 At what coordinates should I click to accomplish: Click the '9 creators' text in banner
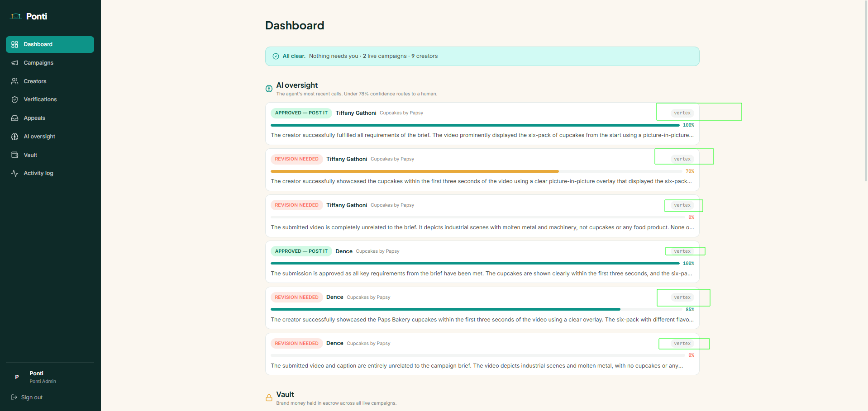click(424, 57)
